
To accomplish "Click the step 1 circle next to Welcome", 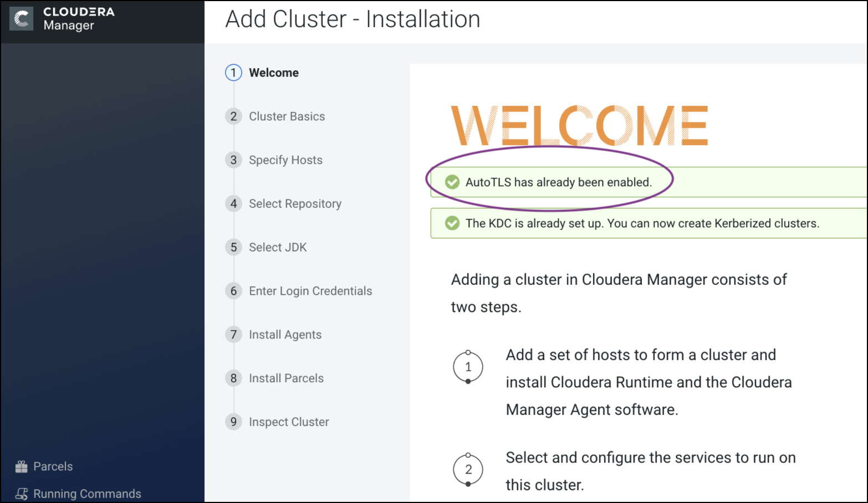I will coord(233,73).
